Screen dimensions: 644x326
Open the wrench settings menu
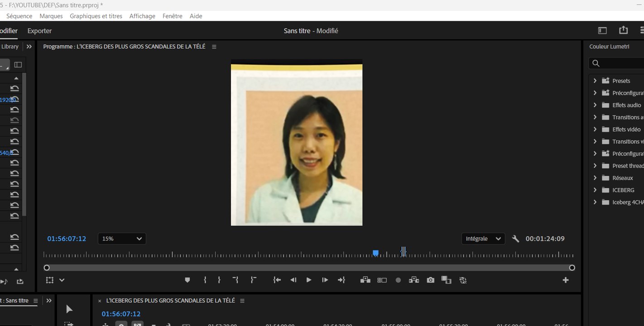tap(515, 239)
